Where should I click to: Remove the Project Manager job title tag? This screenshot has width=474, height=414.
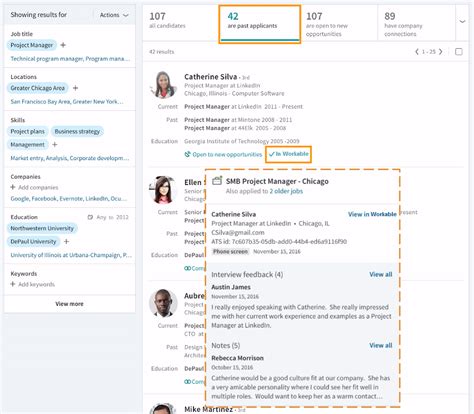32,45
